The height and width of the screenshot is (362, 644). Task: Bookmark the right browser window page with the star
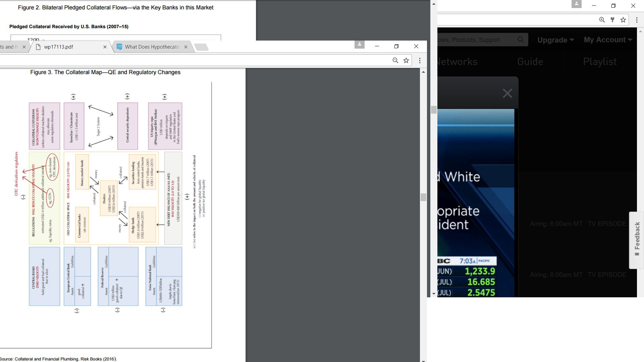coord(623,20)
